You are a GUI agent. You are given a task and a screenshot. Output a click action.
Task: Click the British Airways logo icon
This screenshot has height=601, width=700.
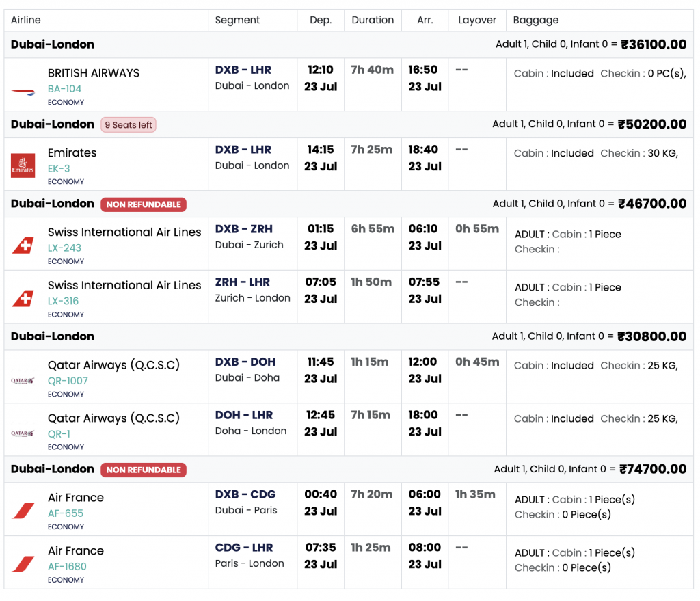[23, 92]
